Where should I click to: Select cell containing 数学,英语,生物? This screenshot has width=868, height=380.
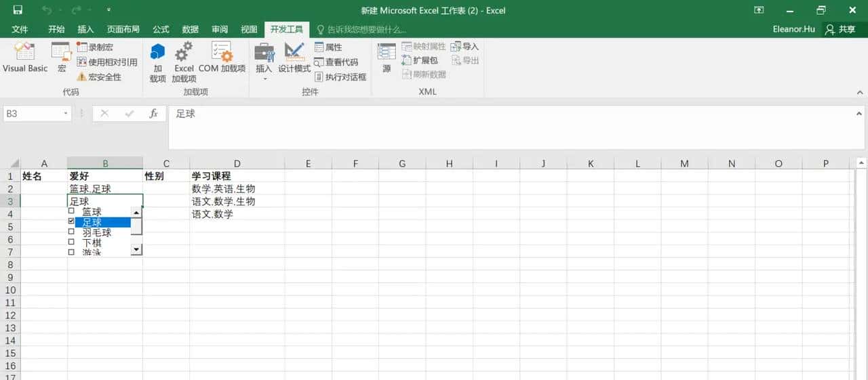[237, 188]
